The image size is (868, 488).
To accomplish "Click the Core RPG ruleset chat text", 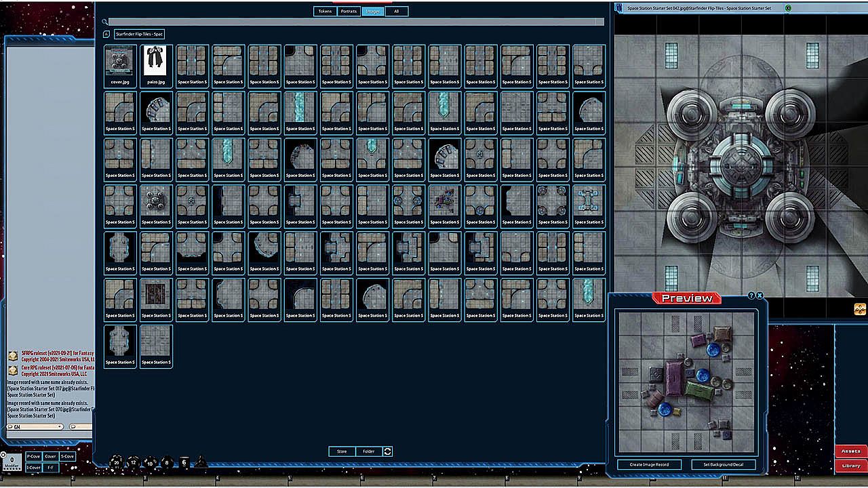I will click(x=57, y=371).
